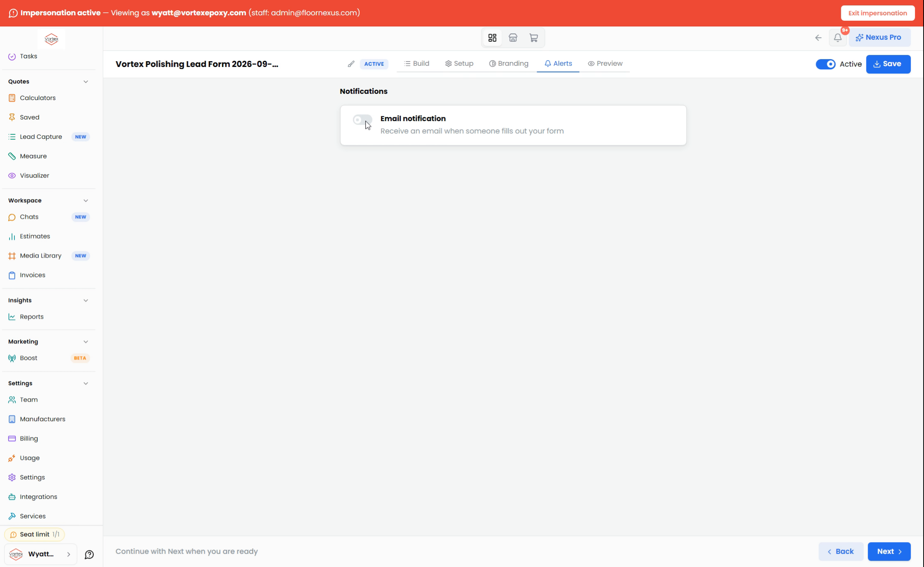Open the help chat bubble icon

tap(89, 555)
